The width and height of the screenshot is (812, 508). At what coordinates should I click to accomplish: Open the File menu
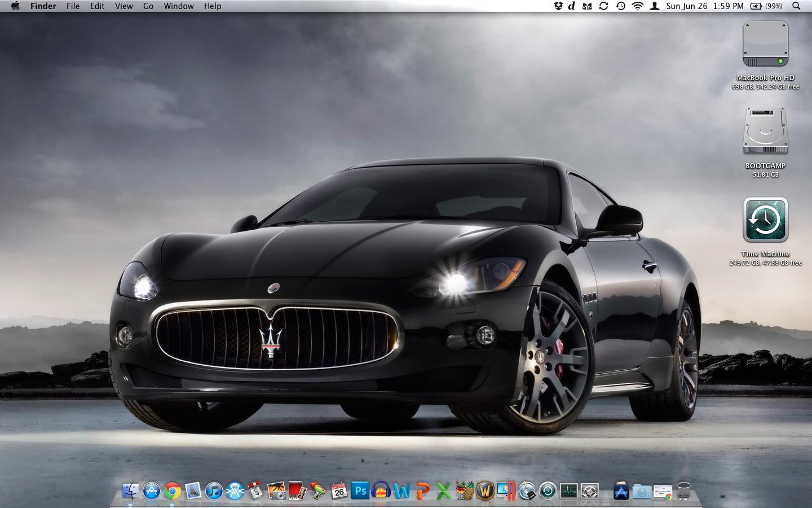click(x=73, y=6)
